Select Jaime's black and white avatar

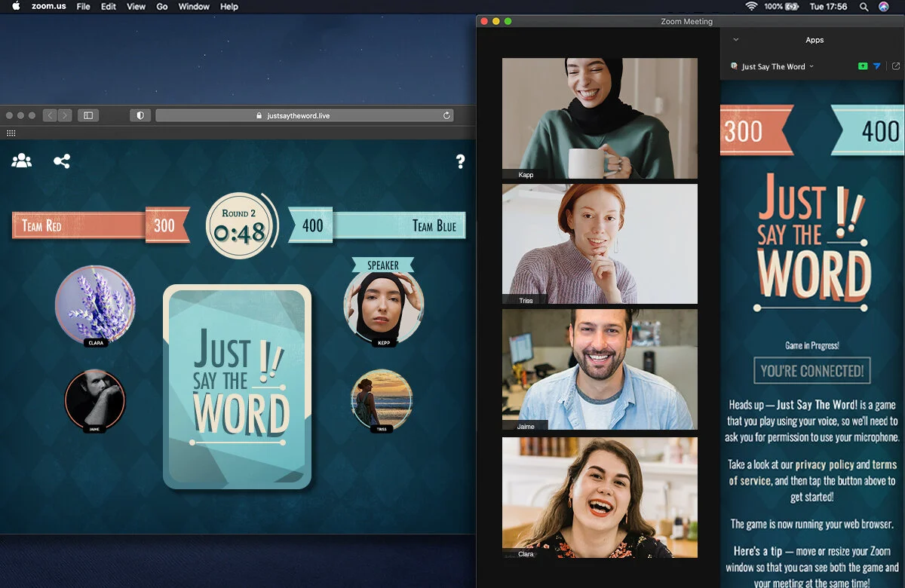point(95,400)
